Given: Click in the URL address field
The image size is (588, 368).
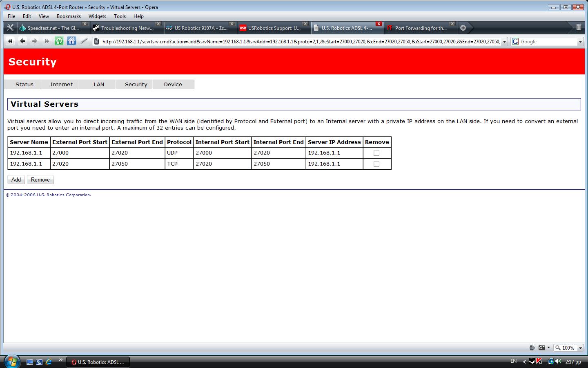Looking at the screenshot, I should click(301, 41).
